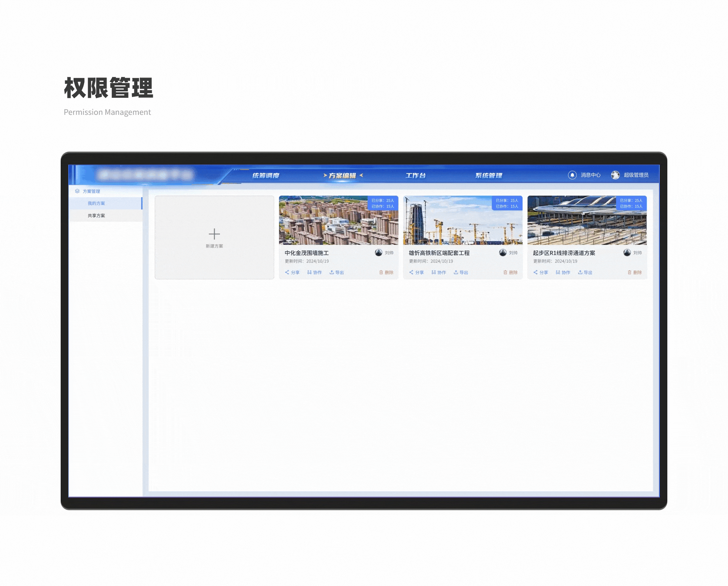The image size is (728, 586).
Task: Go to the 系统管理 tab
Action: (489, 175)
